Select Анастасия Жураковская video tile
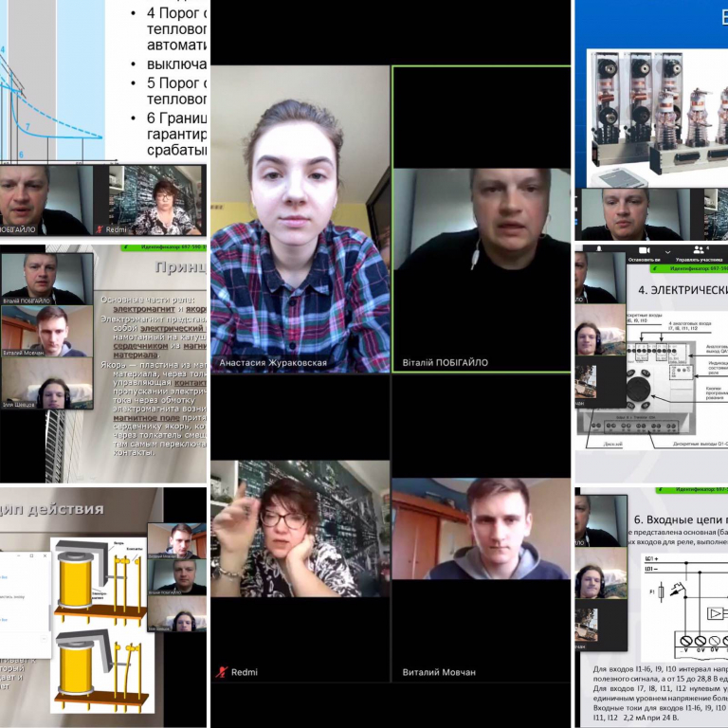This screenshot has height=728, width=728. point(300,219)
